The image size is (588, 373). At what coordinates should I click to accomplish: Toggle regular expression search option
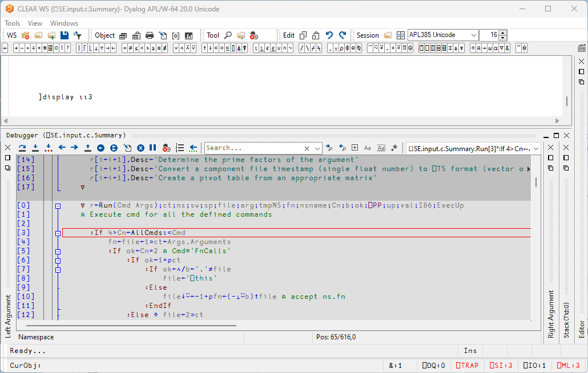tap(394, 148)
